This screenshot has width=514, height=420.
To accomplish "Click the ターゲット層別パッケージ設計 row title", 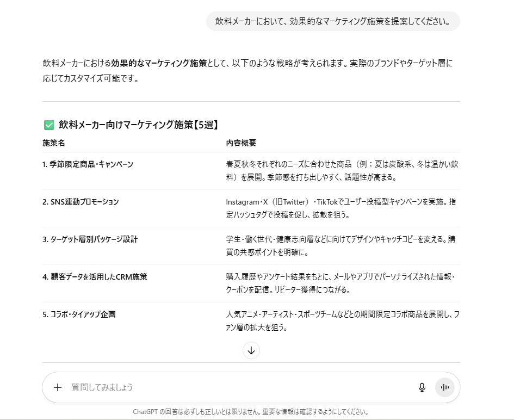I will (90, 239).
